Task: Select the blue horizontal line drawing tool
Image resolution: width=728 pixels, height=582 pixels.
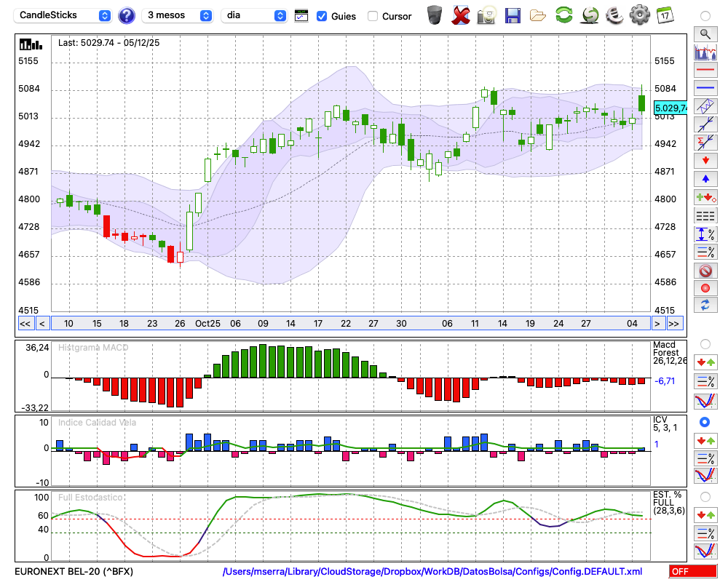Action: [x=705, y=88]
